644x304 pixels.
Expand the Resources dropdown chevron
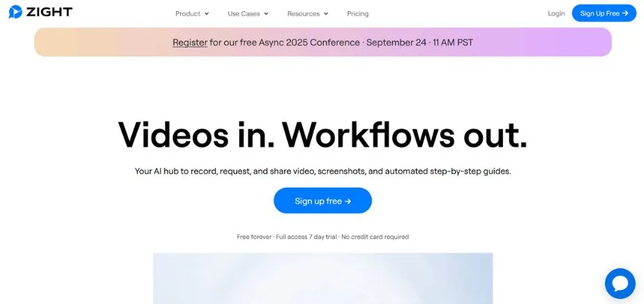click(x=326, y=14)
